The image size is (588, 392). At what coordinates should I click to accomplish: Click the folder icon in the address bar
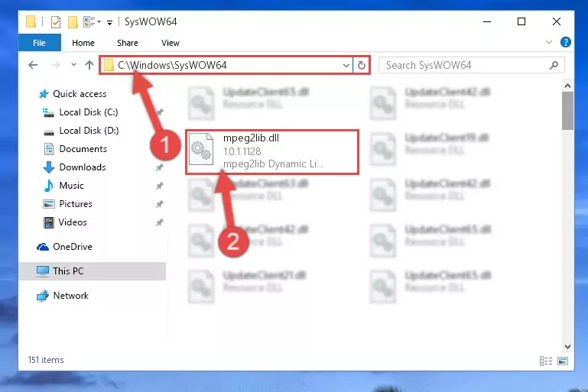109,65
